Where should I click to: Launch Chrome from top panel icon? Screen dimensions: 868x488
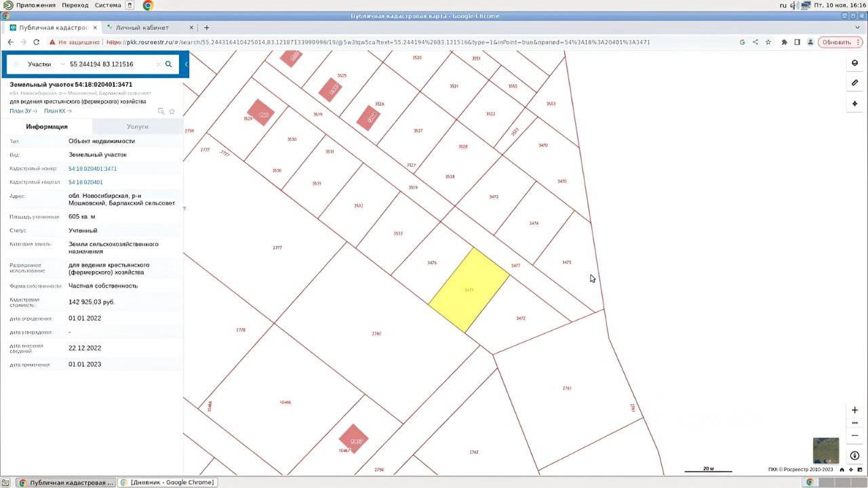click(x=148, y=5)
